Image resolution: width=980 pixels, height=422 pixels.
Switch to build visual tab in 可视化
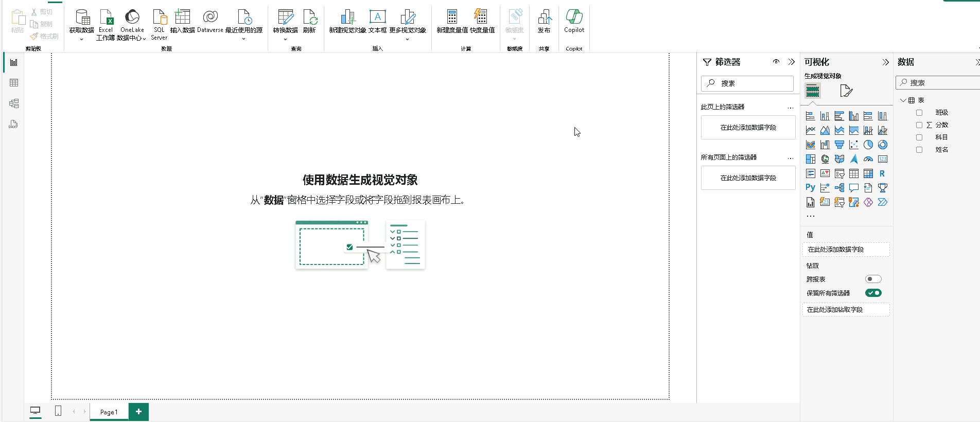(813, 91)
